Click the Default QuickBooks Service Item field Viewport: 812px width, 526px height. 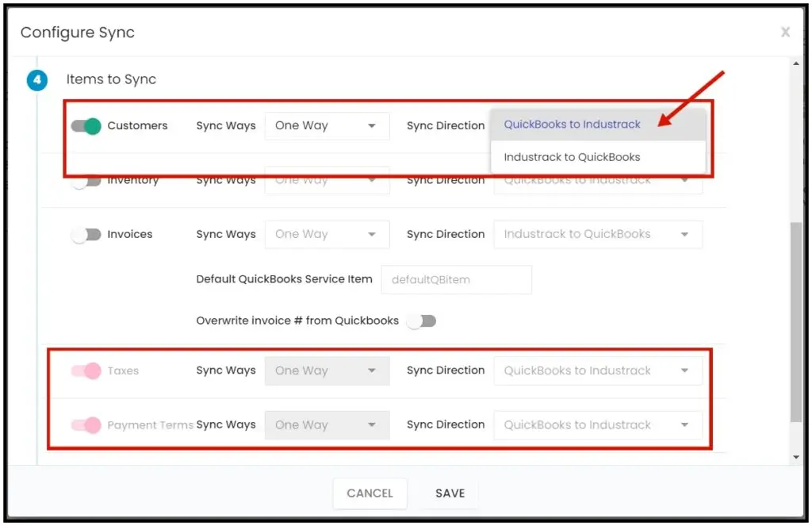[456, 280]
